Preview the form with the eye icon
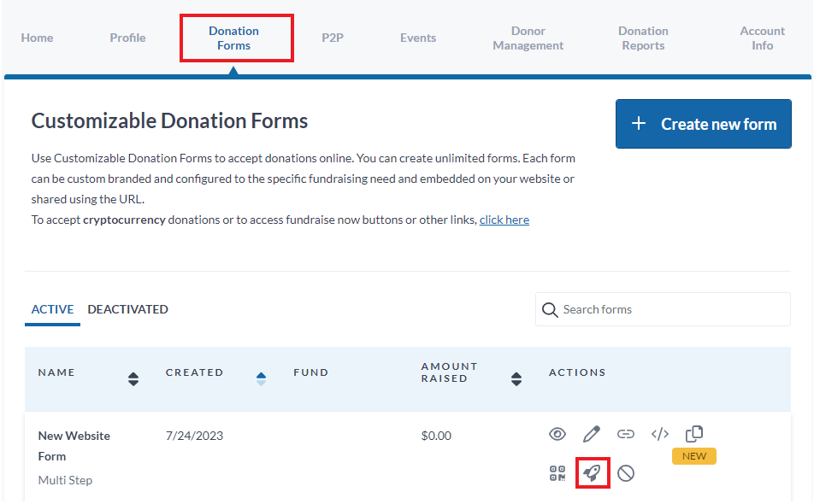814x504 pixels. [557, 434]
